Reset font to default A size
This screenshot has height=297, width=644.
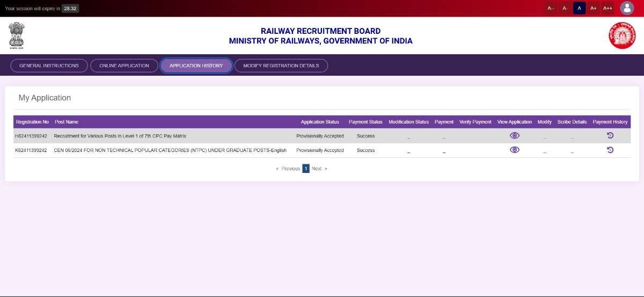(579, 8)
